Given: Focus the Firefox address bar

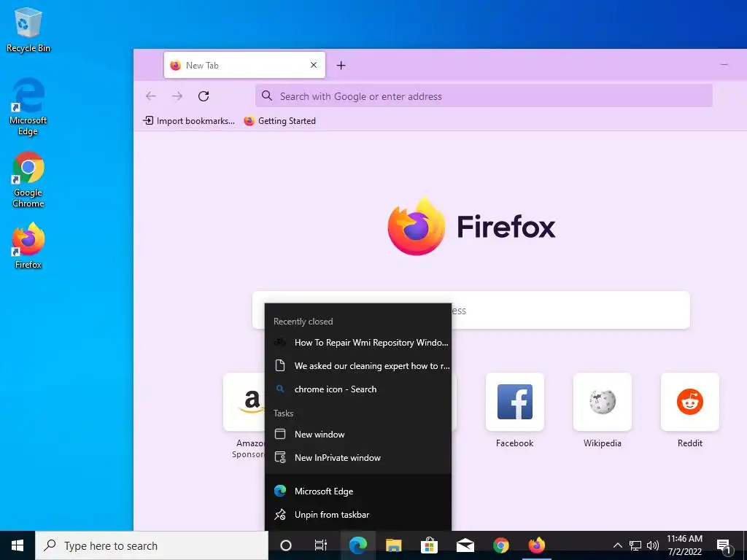Looking at the screenshot, I should click(x=484, y=96).
